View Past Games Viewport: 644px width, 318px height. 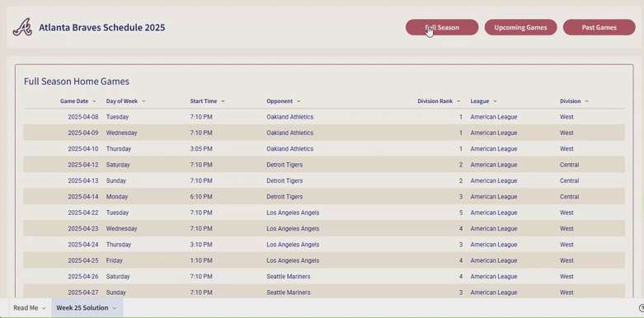tap(599, 27)
